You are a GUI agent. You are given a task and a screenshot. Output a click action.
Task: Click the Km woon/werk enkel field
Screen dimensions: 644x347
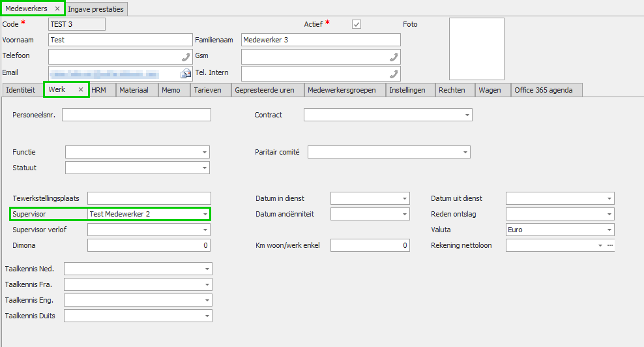pyautogui.click(x=370, y=245)
